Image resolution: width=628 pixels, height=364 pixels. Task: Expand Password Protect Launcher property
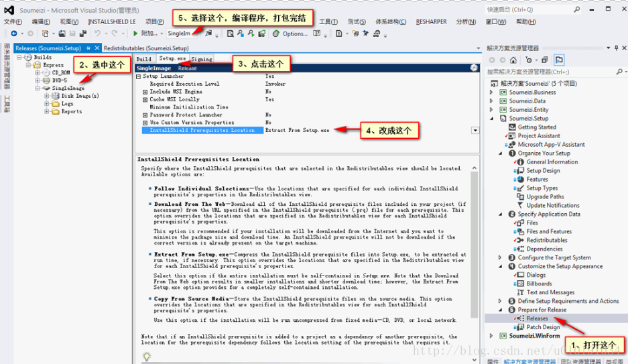145,115
